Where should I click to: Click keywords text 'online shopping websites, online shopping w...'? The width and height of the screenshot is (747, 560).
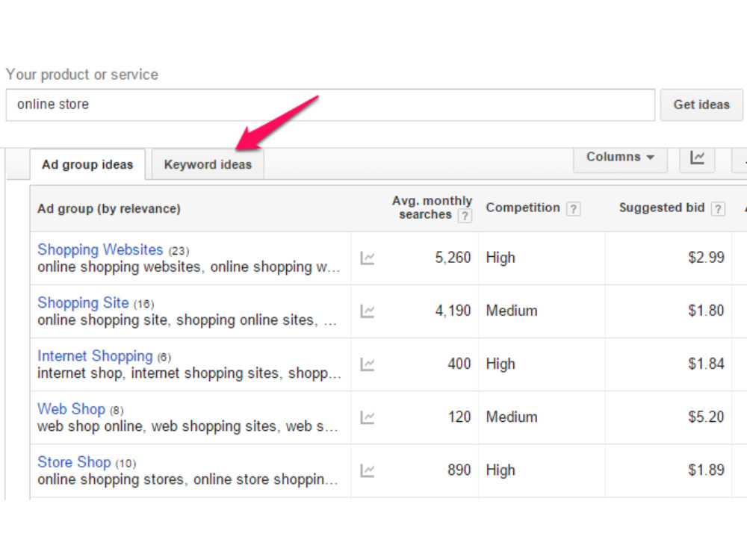189,267
